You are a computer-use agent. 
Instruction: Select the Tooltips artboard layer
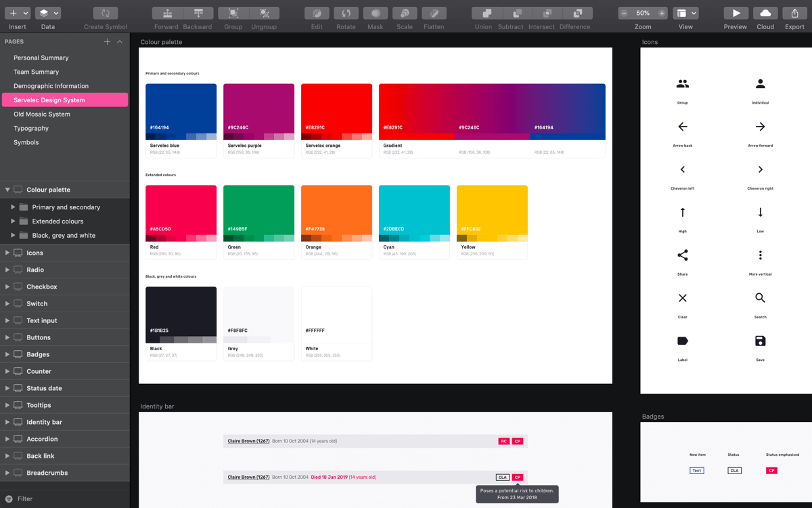(65, 405)
